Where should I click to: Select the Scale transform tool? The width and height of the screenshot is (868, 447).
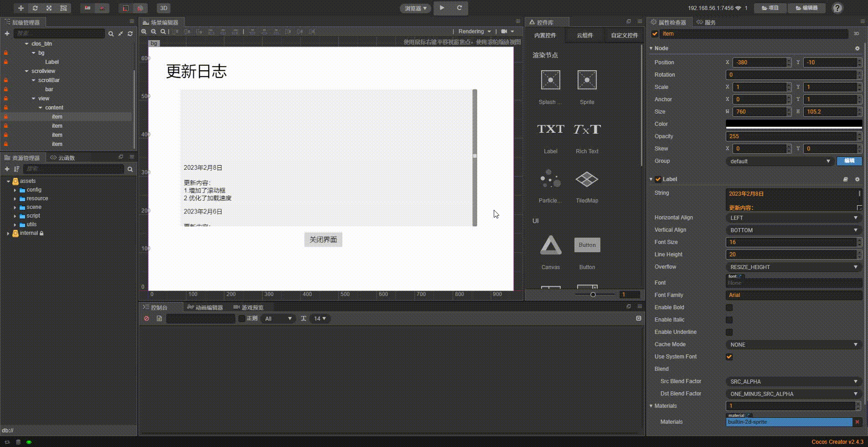point(49,8)
